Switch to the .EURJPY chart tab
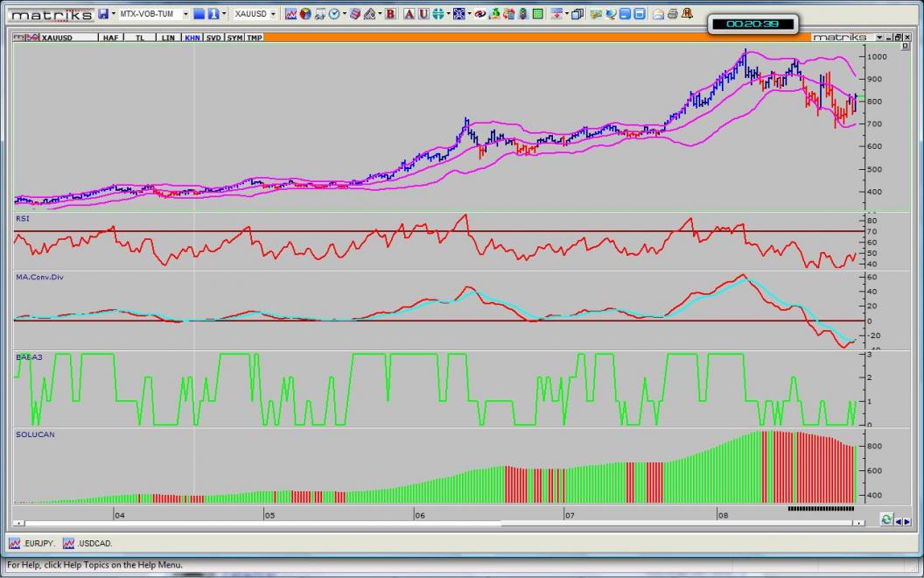The height and width of the screenshot is (578, 924). pos(33,544)
